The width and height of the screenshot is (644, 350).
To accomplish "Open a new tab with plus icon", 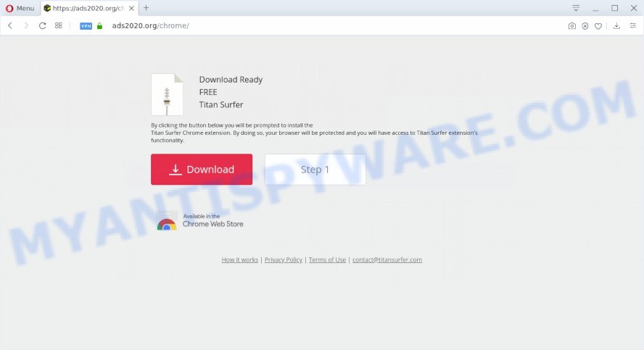I will [146, 8].
